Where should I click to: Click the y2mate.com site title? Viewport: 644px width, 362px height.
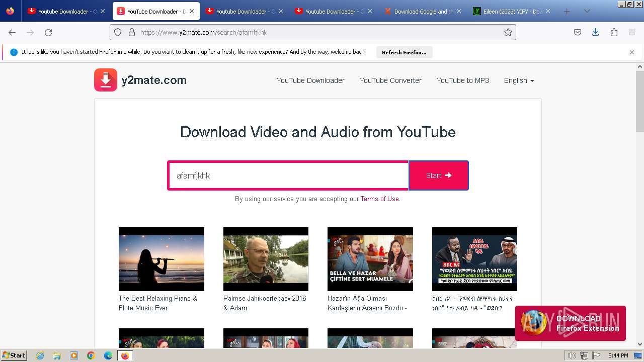[x=154, y=80]
